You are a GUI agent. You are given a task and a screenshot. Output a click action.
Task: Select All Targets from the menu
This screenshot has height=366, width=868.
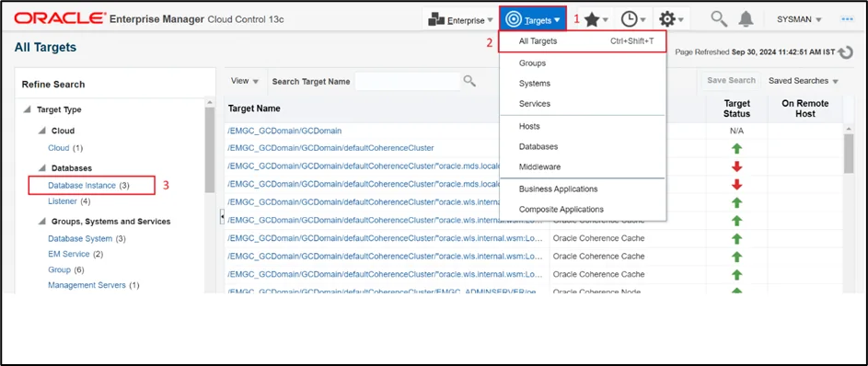pyautogui.click(x=583, y=41)
